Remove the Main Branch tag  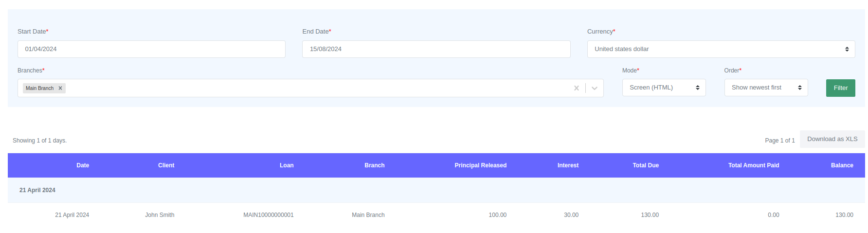(x=60, y=89)
